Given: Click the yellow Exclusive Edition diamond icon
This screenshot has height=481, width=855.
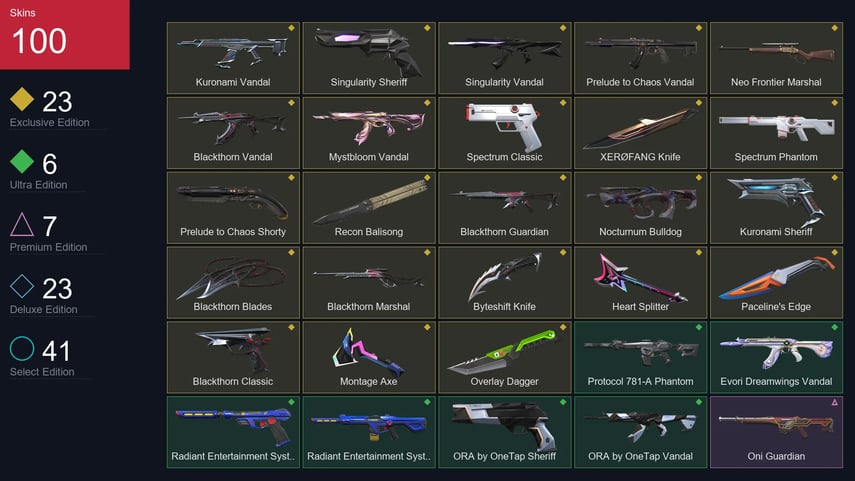Looking at the screenshot, I should (x=22, y=99).
